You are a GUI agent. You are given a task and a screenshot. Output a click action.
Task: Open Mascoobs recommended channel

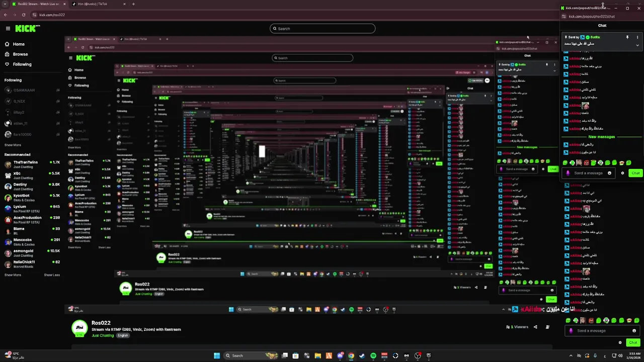[32, 242]
